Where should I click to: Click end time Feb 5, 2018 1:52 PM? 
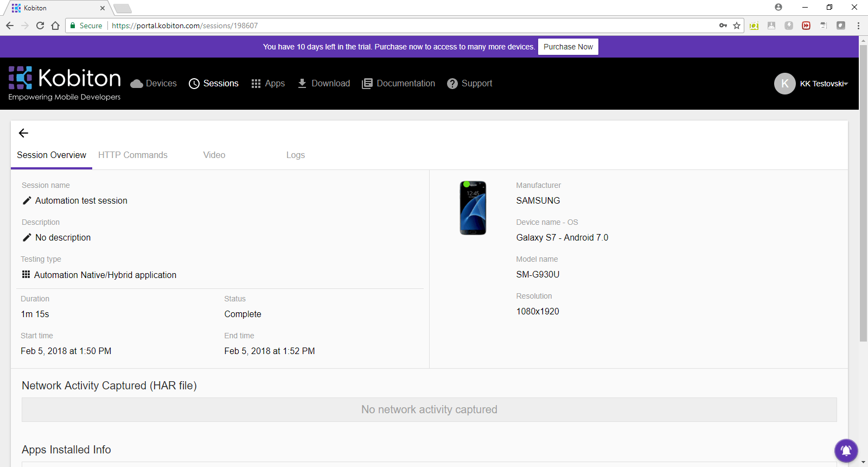click(x=270, y=351)
